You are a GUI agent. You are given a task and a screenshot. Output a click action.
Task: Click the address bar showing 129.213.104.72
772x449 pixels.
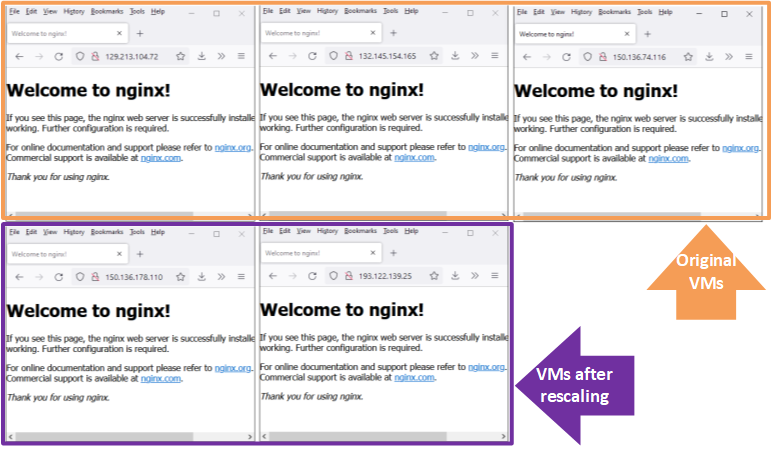click(x=131, y=57)
